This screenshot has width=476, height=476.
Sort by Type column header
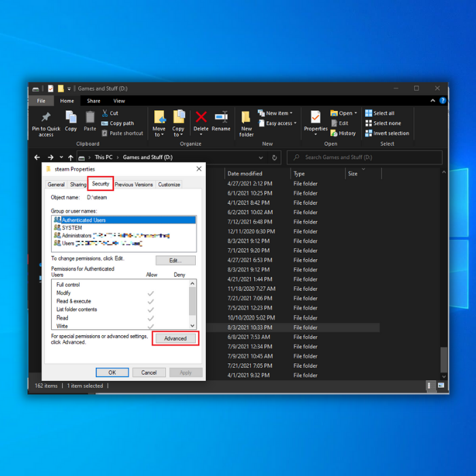[299, 173]
